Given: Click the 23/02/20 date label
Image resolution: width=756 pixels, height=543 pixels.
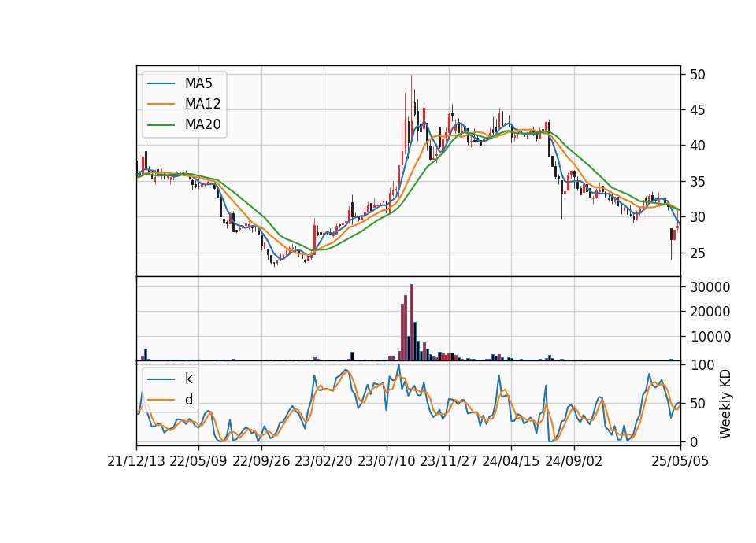Looking at the screenshot, I should click(x=324, y=462).
